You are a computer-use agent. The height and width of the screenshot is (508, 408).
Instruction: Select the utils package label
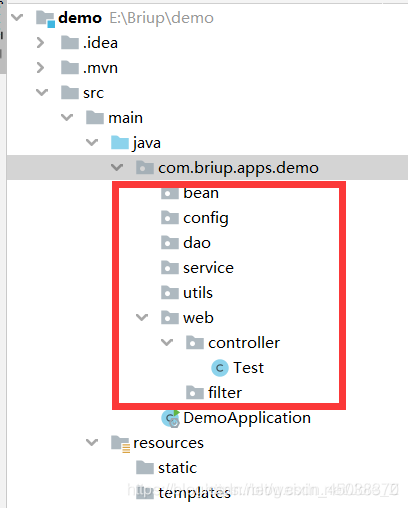coord(198,293)
